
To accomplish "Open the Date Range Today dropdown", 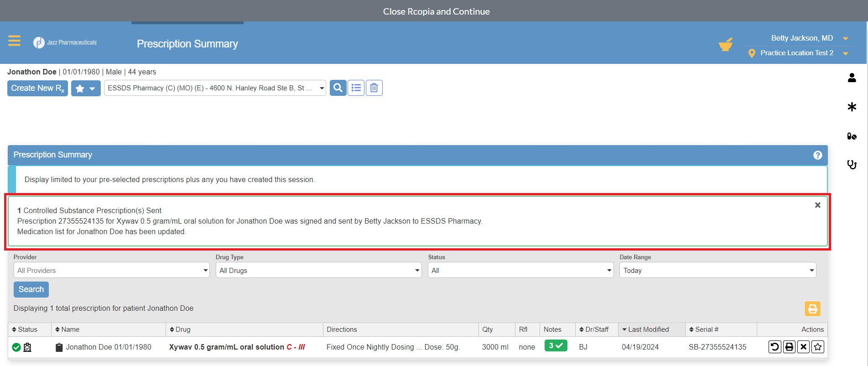I will coord(717,270).
